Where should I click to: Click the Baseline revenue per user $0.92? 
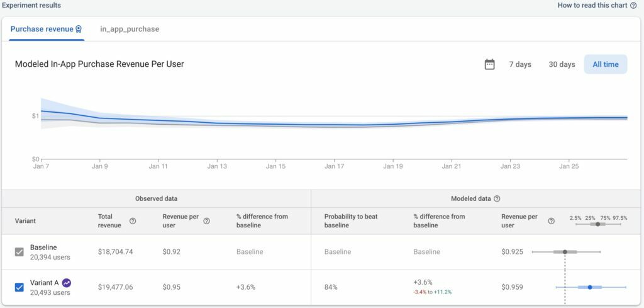pyautogui.click(x=171, y=252)
